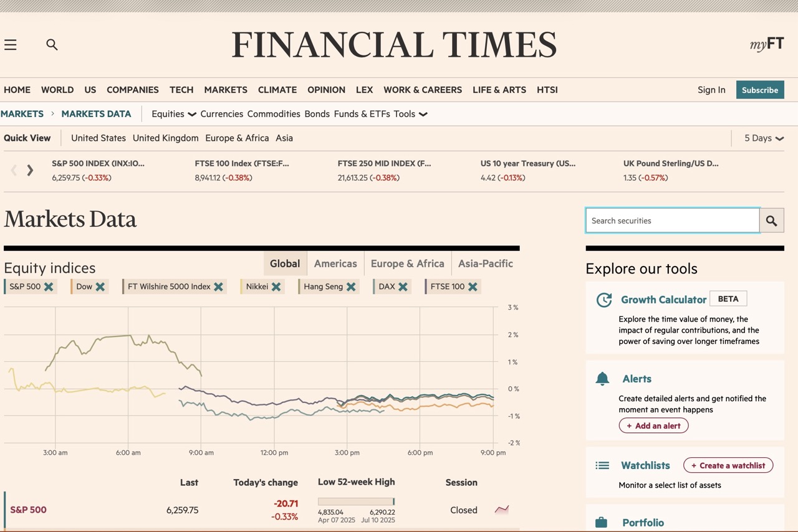This screenshot has height=532, width=798.
Task: Open the hamburger navigation menu
Action: [x=11, y=44]
